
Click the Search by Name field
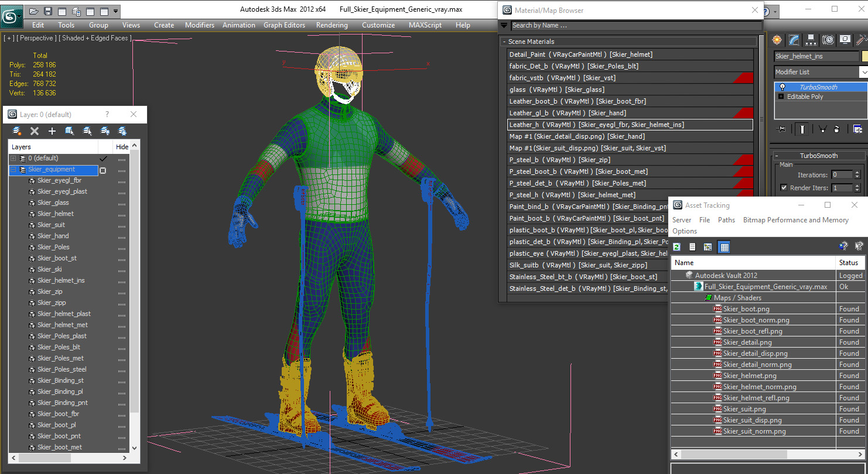(636, 25)
